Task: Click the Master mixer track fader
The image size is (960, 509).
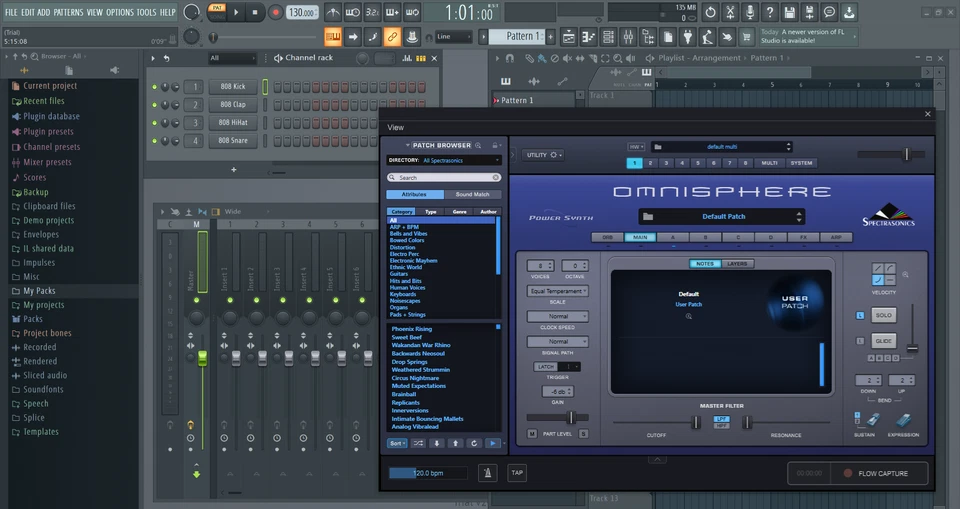Action: pos(202,358)
